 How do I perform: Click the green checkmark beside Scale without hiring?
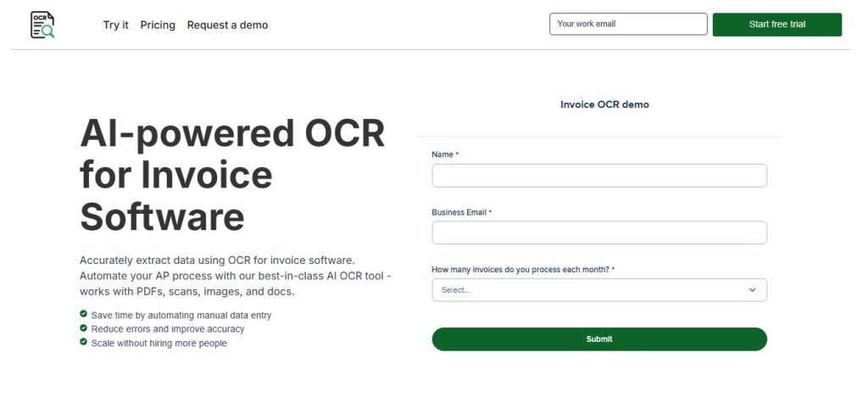tap(84, 342)
